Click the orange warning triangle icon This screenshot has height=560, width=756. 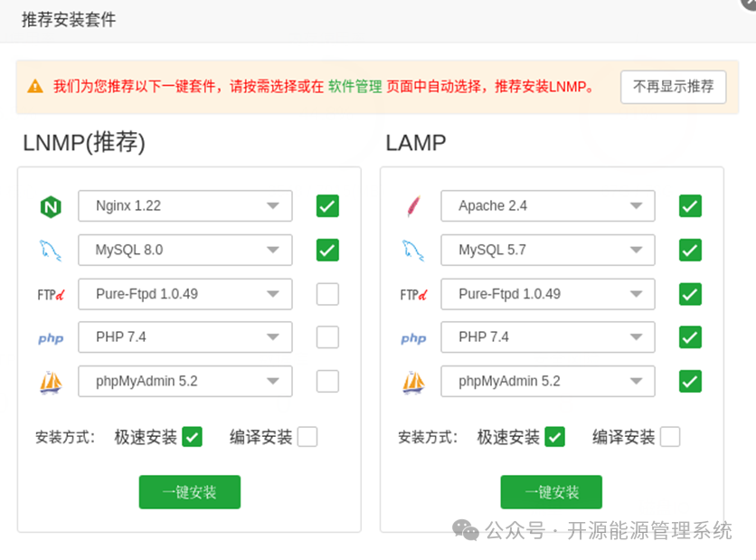(35, 87)
